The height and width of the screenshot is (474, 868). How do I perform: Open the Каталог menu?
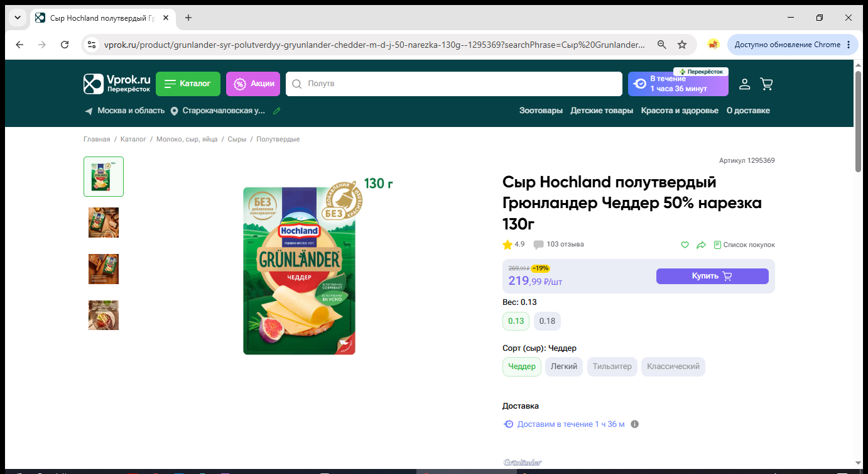coord(188,84)
